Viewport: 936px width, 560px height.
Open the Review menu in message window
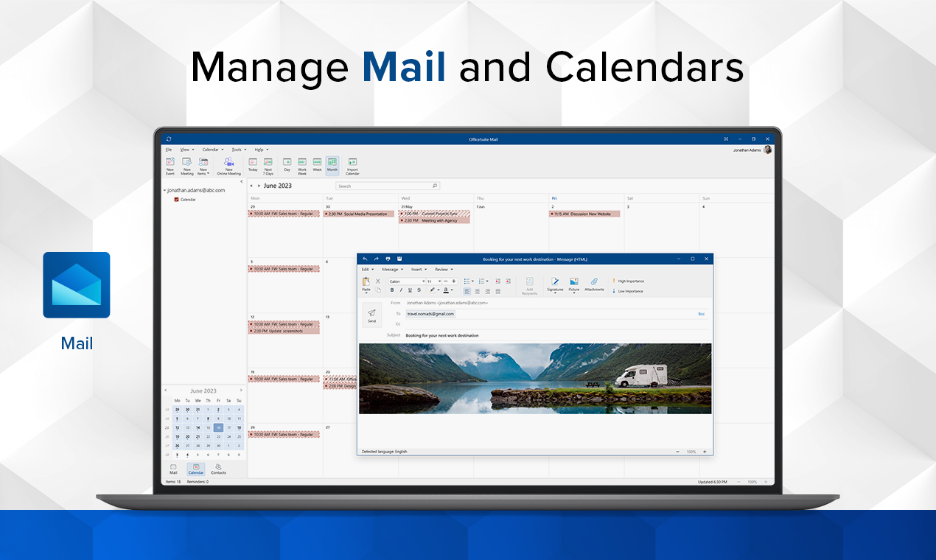pos(442,269)
